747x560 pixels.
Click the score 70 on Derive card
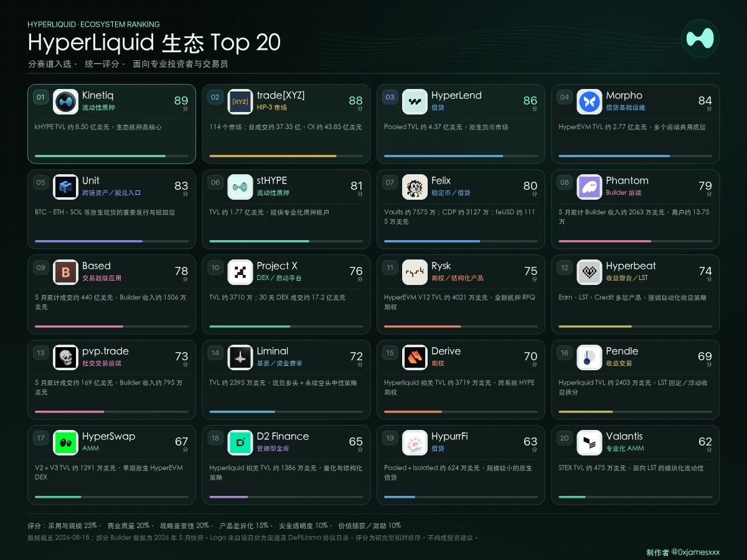point(530,357)
